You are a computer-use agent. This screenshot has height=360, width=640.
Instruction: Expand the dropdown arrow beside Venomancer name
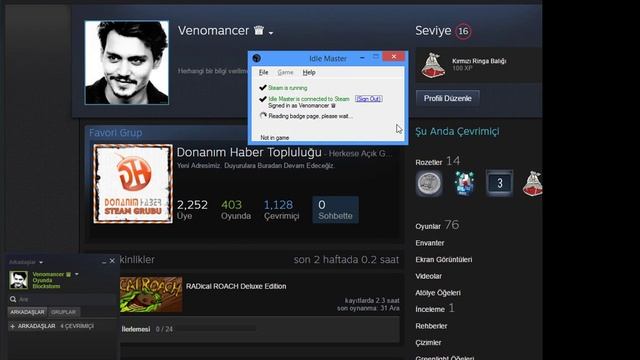pos(271,33)
